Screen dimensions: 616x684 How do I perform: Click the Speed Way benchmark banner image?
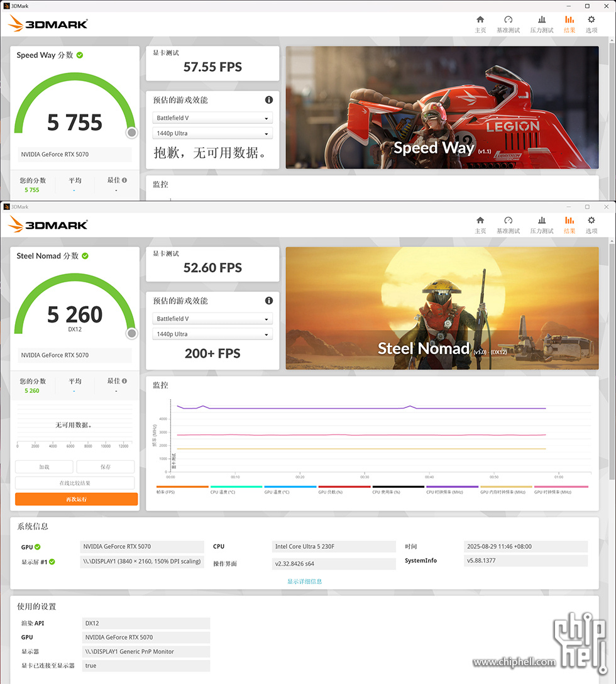pyautogui.click(x=442, y=108)
